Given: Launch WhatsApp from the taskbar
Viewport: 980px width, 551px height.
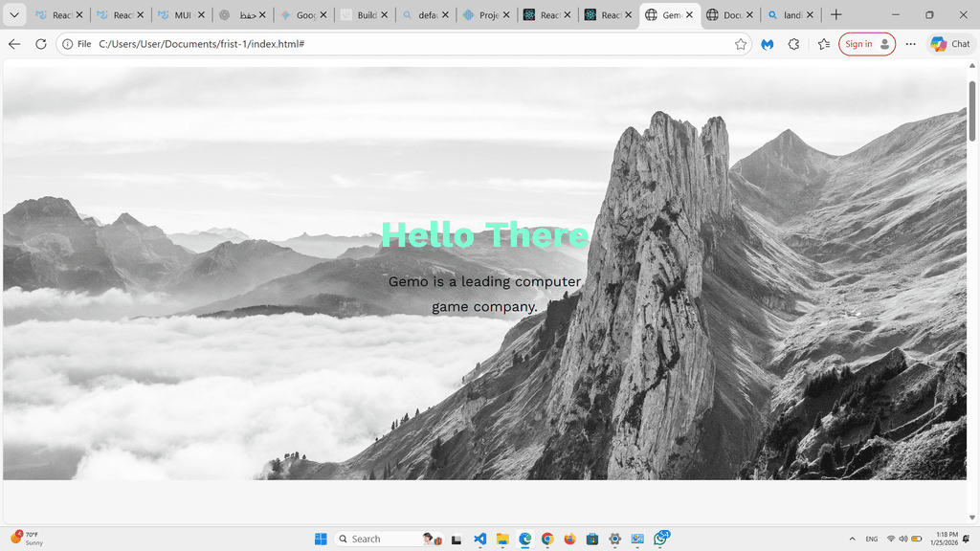Looking at the screenshot, I should coord(660,539).
